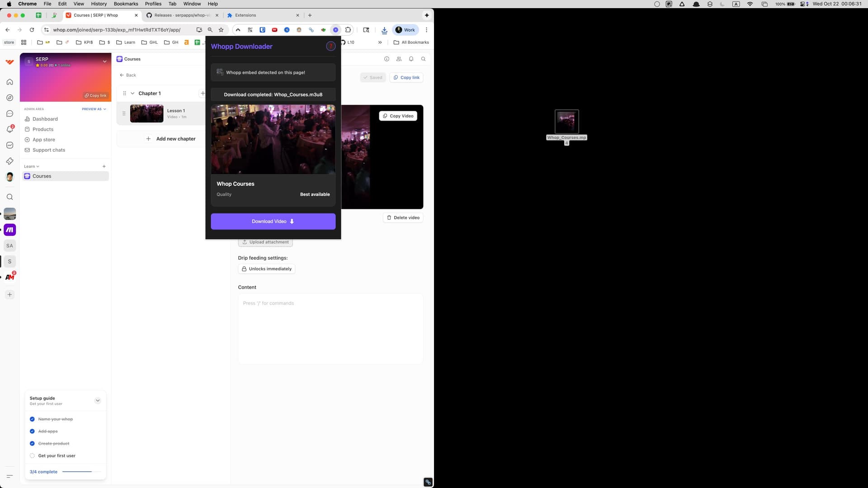
Task: Open the sidebar search magnifier icon
Action: (9, 197)
